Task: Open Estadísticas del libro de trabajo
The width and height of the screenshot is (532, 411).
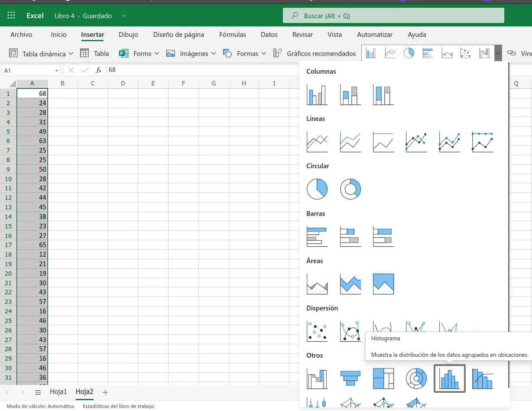Action: pos(118,406)
